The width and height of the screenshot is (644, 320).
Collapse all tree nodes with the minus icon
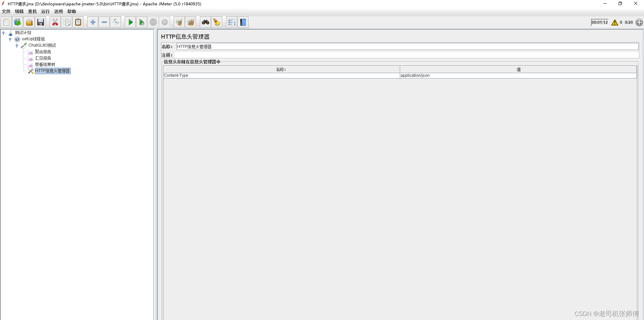(104, 22)
